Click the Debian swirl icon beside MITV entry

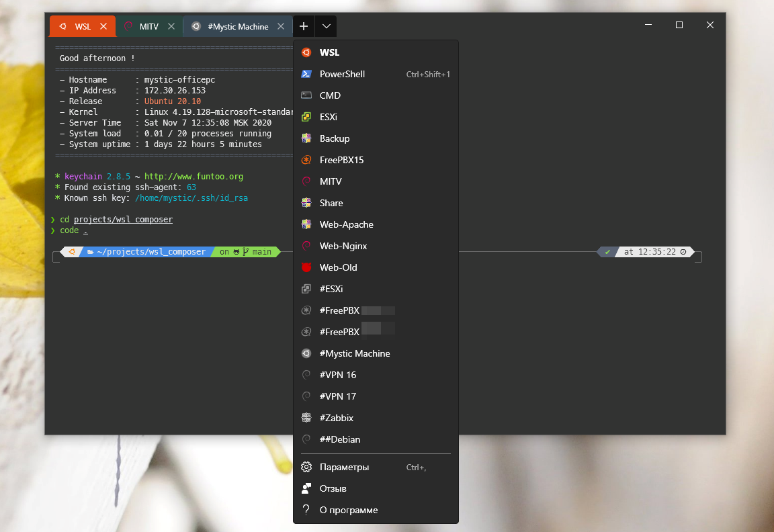click(306, 181)
